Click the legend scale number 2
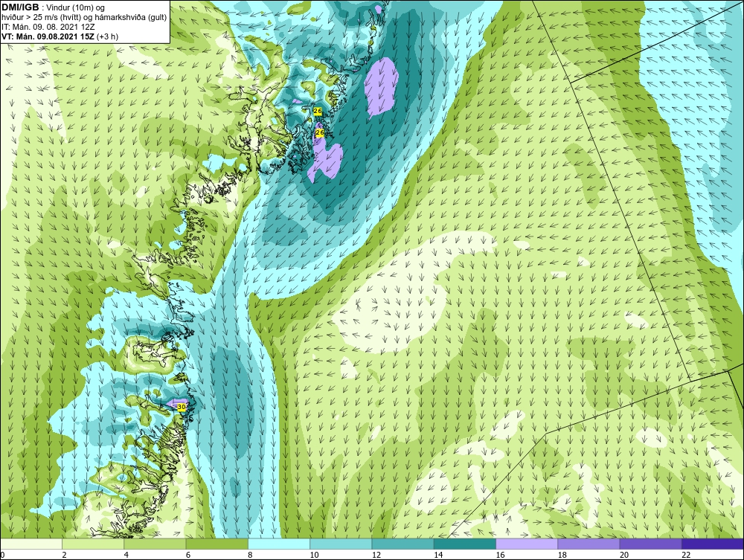The image size is (744, 560). 64,555
